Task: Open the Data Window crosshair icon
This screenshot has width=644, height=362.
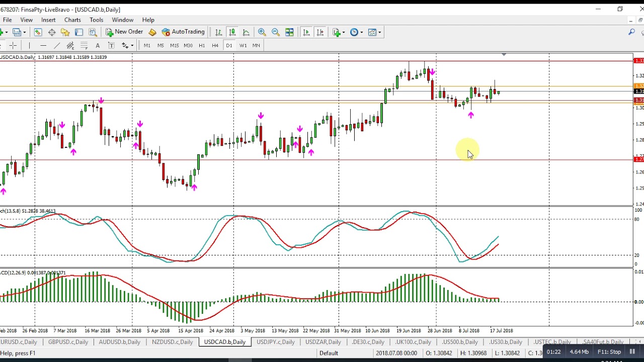Action: (x=51, y=32)
